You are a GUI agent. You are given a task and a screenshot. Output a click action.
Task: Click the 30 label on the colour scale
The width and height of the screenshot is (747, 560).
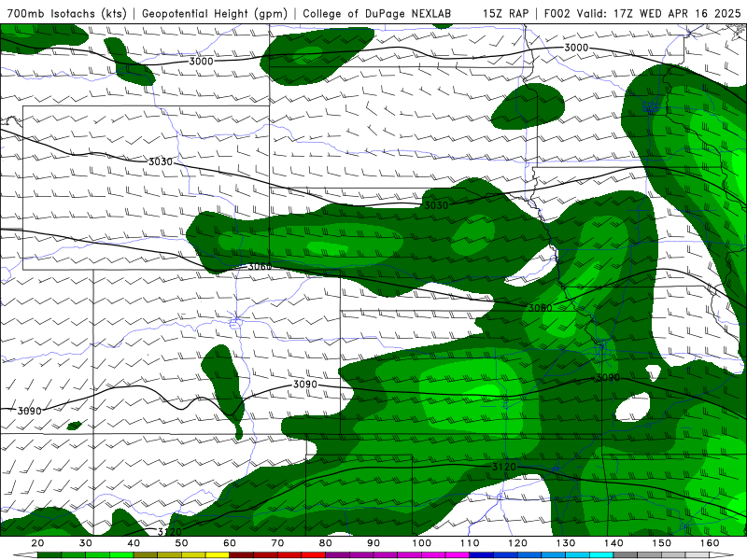pyautogui.click(x=86, y=543)
